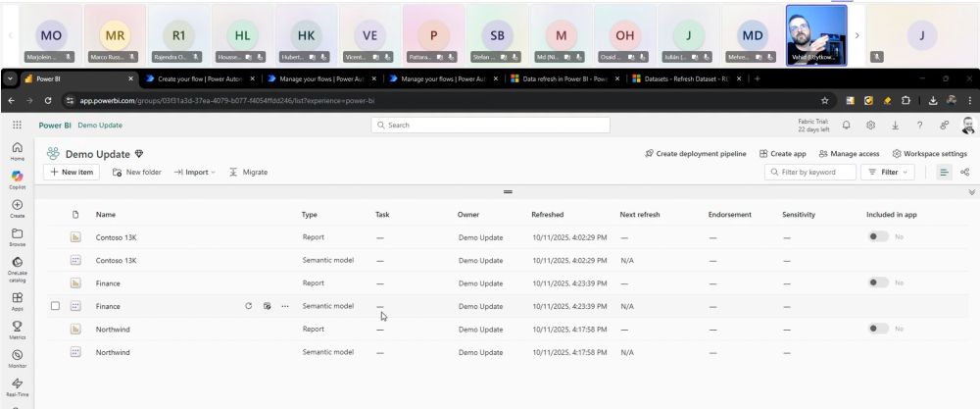Click the Create app button
This screenshot has height=409, width=980.
point(782,153)
